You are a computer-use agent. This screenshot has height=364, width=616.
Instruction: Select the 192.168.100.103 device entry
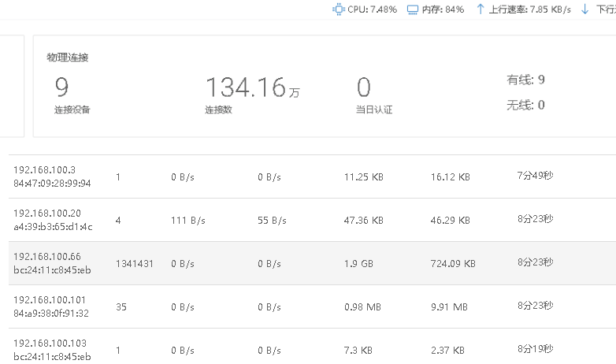pyautogui.click(x=49, y=344)
